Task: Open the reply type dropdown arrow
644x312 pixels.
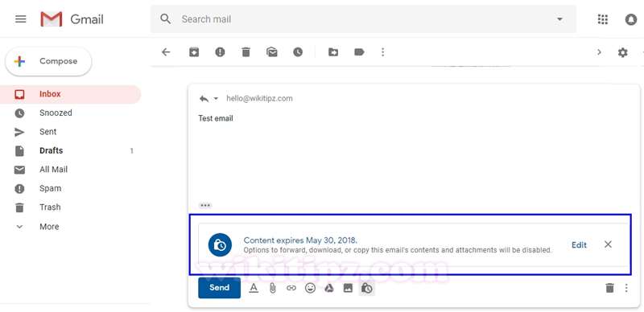Action: [x=216, y=99]
